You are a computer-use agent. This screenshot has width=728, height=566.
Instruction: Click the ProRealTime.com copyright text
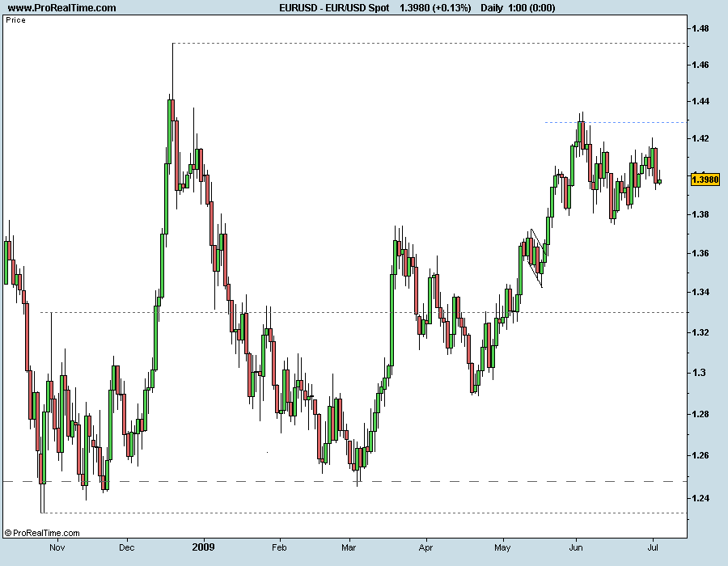(x=42, y=533)
